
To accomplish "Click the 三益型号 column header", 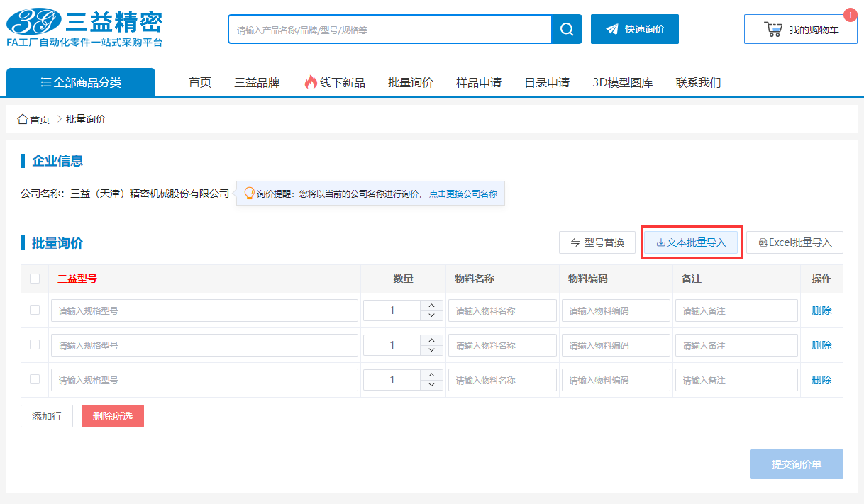I will 77,279.
